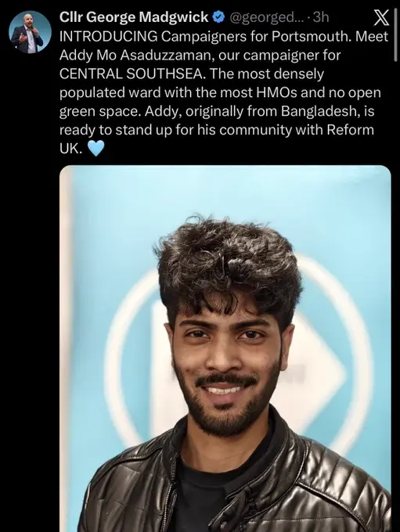Click the word Reform in the post

pos(350,130)
